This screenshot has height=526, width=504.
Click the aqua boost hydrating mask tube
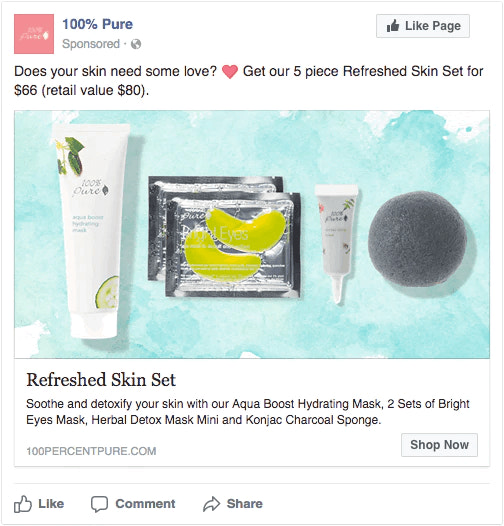tap(92, 231)
